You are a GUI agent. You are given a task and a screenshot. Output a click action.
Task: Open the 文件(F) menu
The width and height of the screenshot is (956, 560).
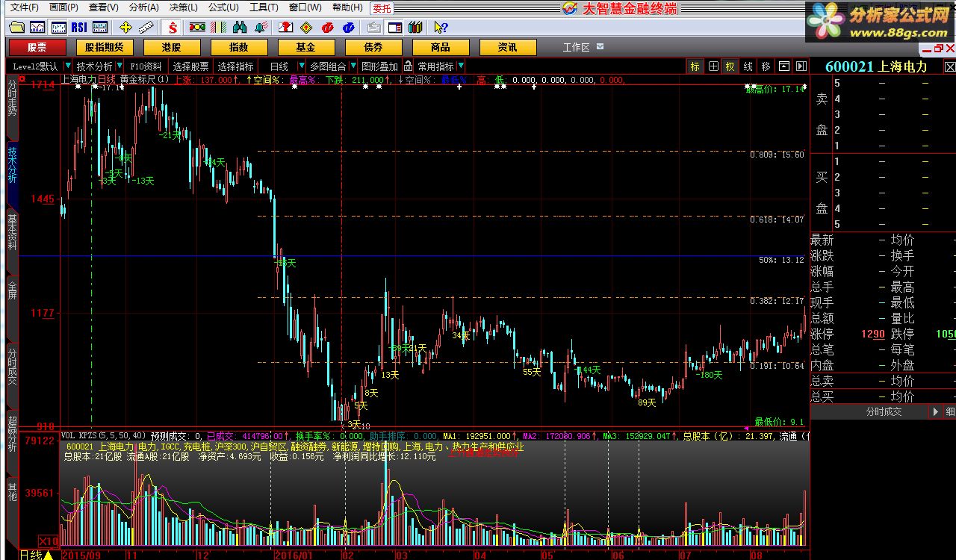click(x=24, y=7)
